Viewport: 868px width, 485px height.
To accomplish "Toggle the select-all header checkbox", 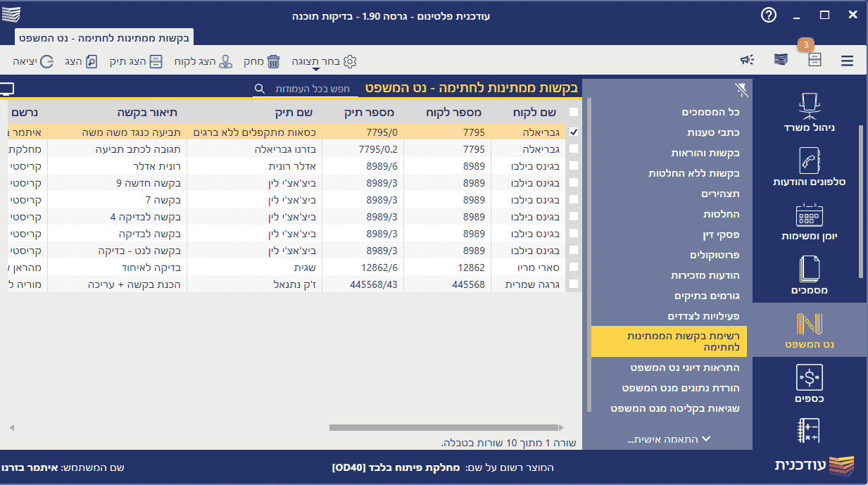I will [x=574, y=113].
